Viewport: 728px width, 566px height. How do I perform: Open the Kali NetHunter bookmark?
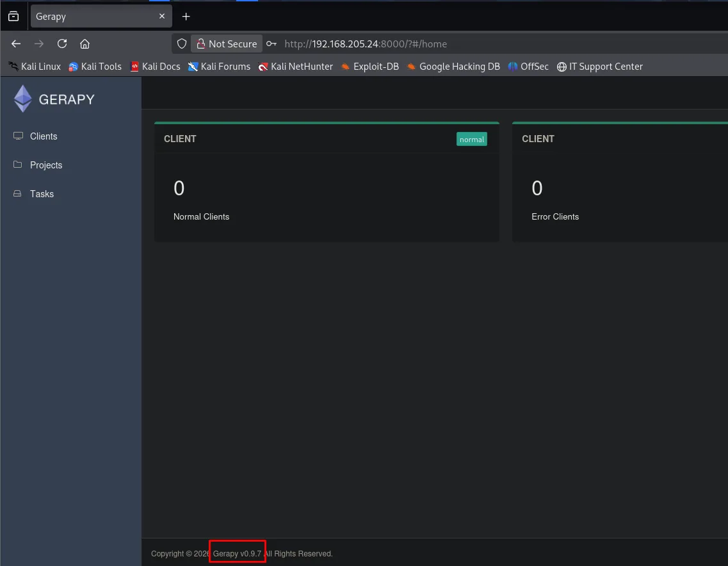[x=296, y=67]
